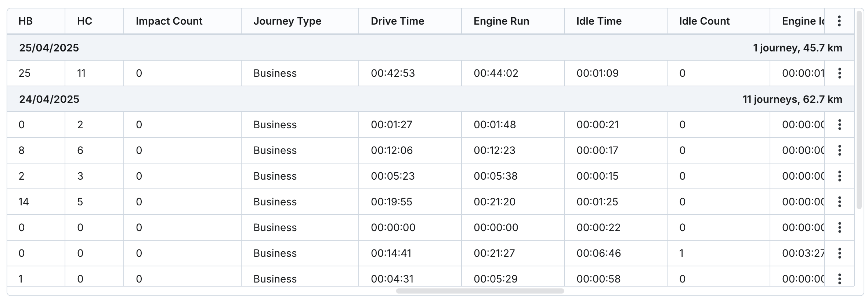
Task: Open the column options menu in the table header
Action: 839,21
